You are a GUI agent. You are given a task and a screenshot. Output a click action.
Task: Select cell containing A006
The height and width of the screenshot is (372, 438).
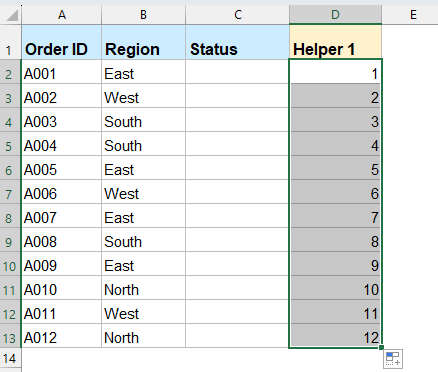62,192
